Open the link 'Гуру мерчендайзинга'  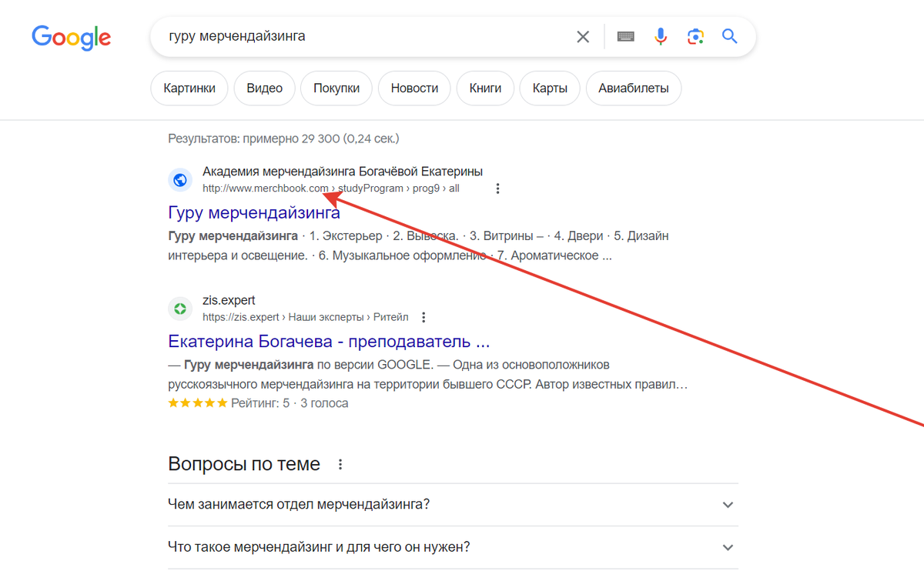pos(253,212)
